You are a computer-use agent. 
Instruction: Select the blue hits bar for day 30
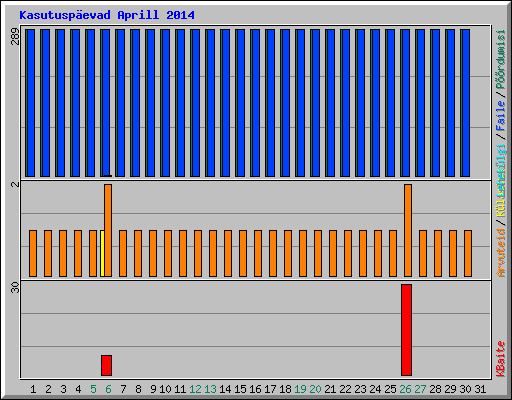(x=465, y=103)
